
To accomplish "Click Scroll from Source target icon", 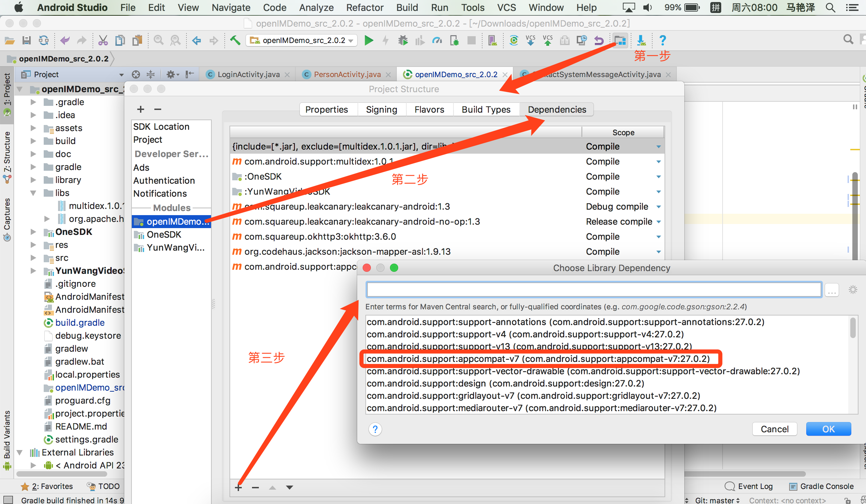I will 136,74.
